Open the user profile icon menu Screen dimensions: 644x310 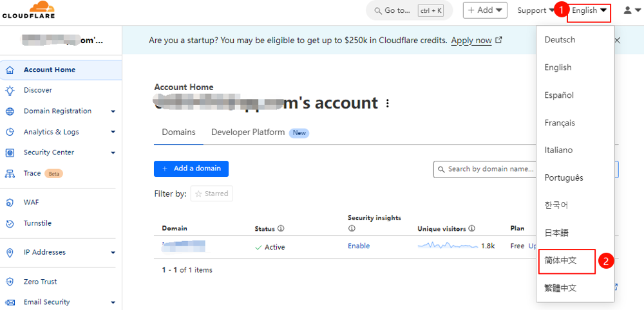pos(629,10)
